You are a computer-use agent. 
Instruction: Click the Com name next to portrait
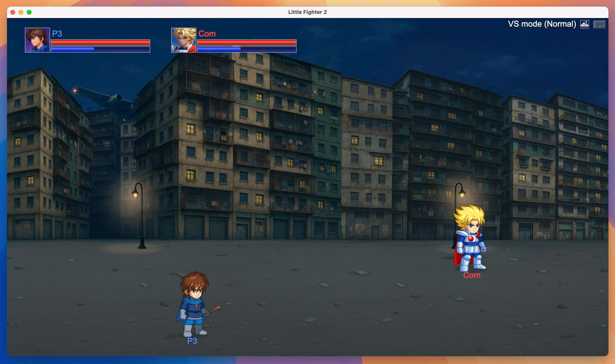pos(207,34)
